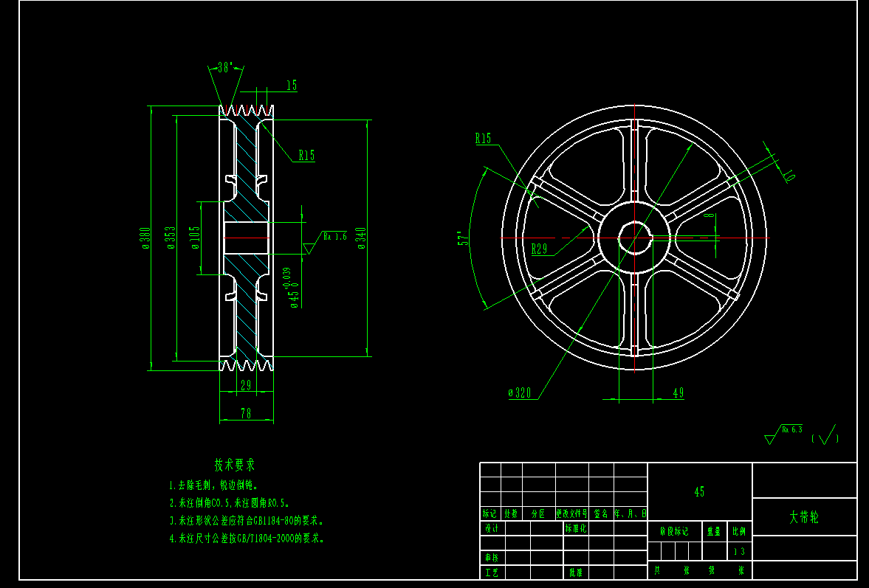Select the 分区 title block cell
Viewport: 869px width, 588px height.
point(538,513)
